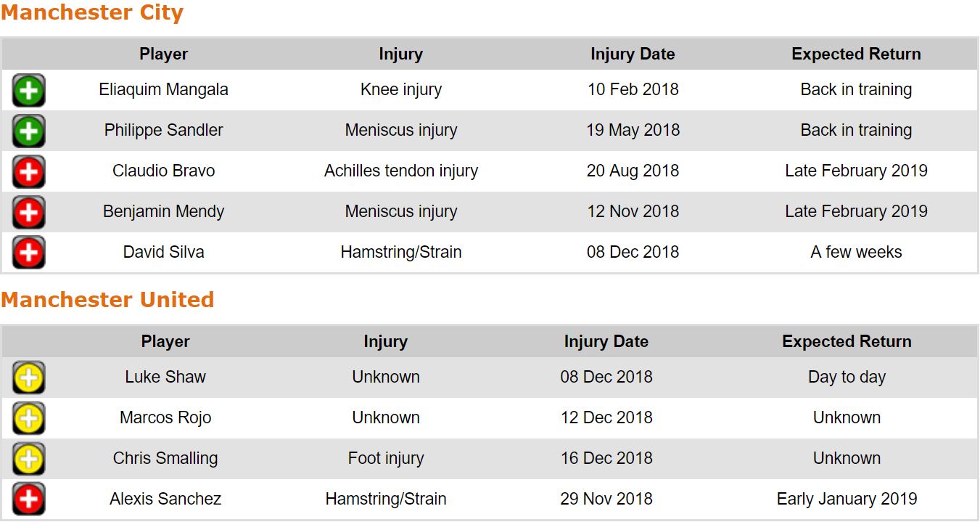This screenshot has height=522, width=980.
Task: Click Claudio Bravo's Achilles tendon injury cell
Action: pyautogui.click(x=400, y=171)
